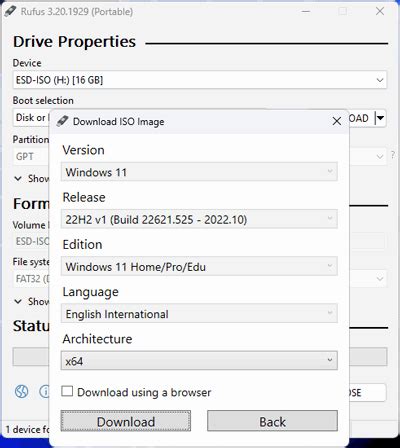Open the Language dropdown showing English International
The width and height of the screenshot is (400, 448).
[x=199, y=314]
